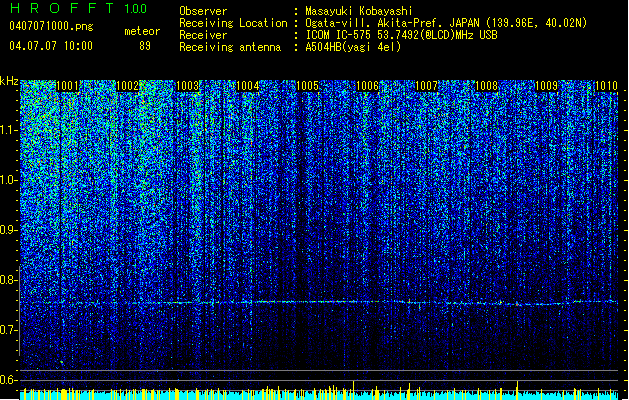Click the 1001 time marker

[x=67, y=86]
